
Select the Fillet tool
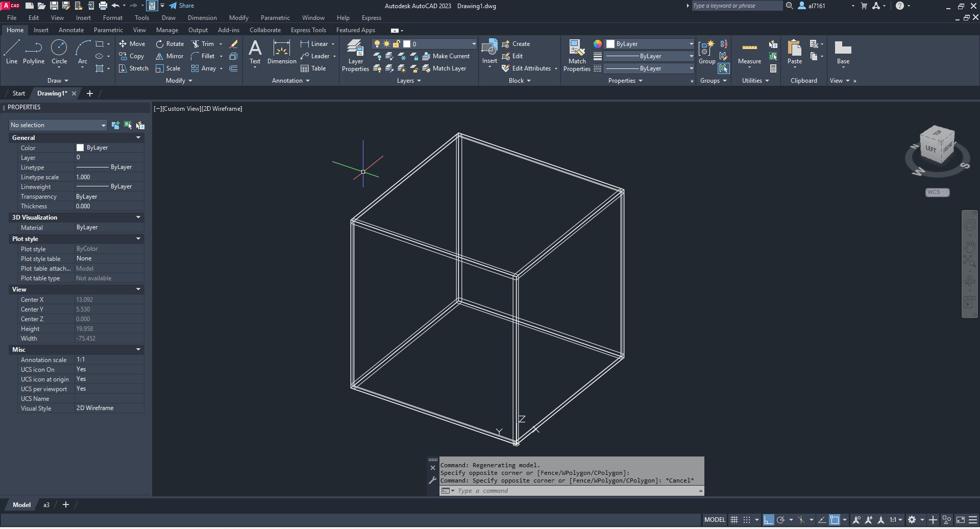tap(203, 56)
